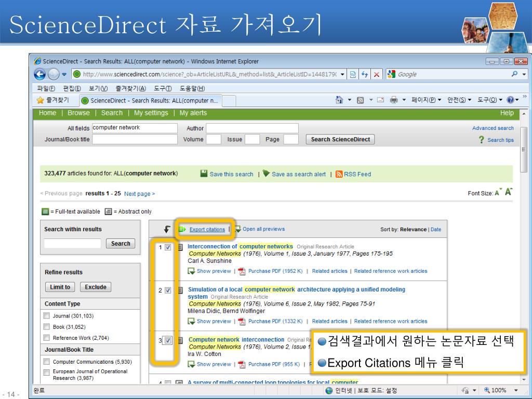Viewport: 532px width, 399px height.
Task: Open the recent pages dropdown arrow
Action: 64,74
